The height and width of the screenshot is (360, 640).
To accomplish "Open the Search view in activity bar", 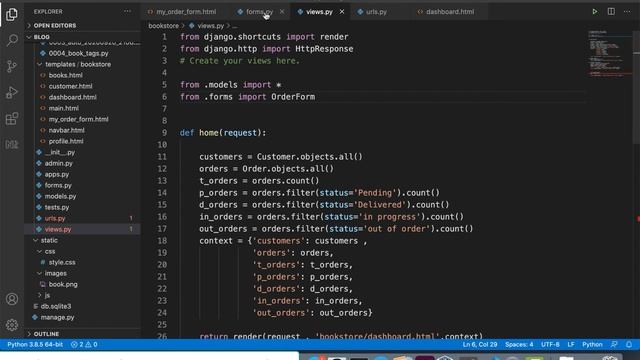I will [12, 40].
